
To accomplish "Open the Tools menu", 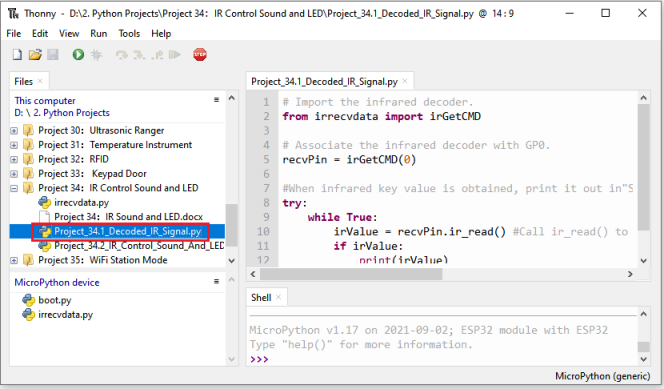I will 129,33.
